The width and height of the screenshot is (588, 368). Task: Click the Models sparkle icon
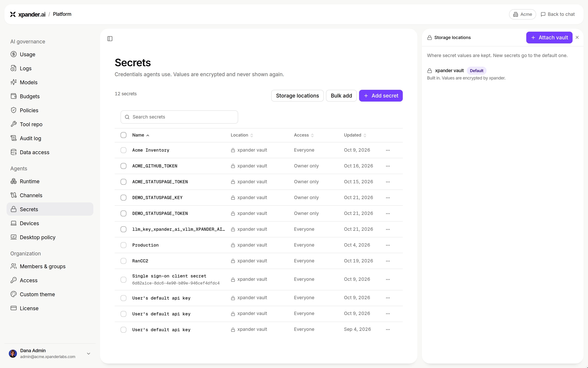point(14,82)
